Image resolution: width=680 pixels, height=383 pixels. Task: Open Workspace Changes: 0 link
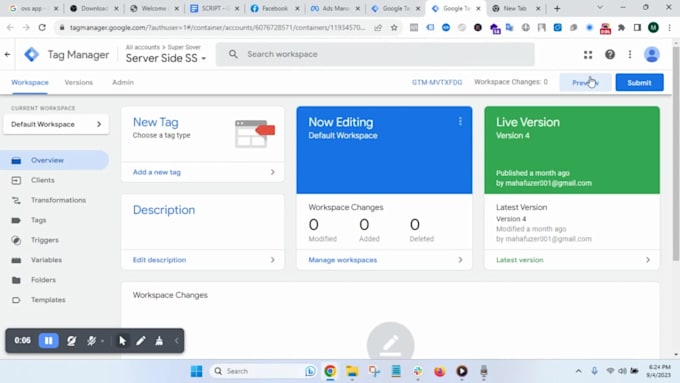[x=511, y=82]
